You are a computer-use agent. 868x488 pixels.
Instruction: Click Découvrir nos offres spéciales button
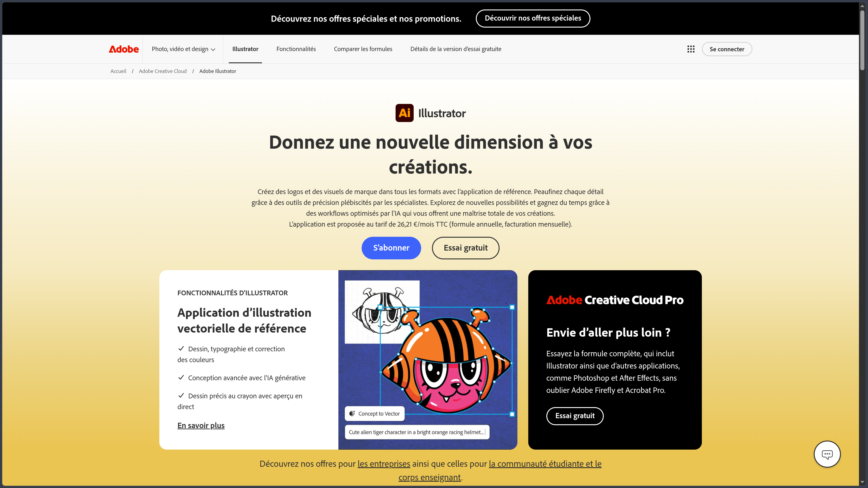coord(533,18)
